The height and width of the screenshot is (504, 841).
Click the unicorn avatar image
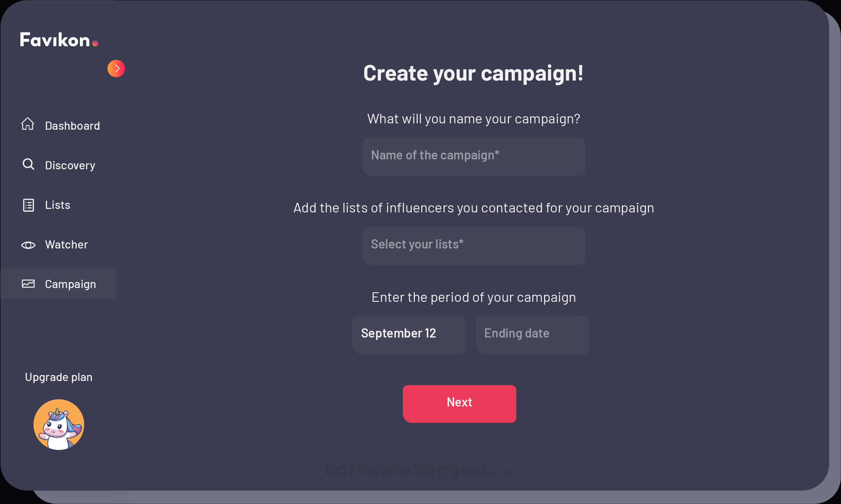coord(59,424)
